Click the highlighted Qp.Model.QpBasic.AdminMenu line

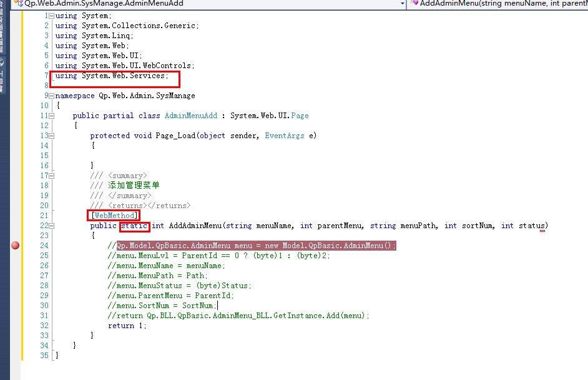[256, 246]
